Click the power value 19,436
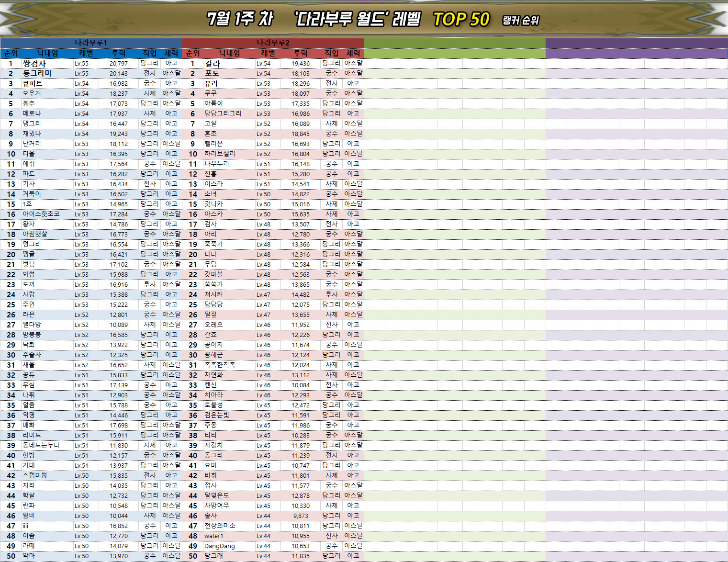Image resolution: width=728 pixels, height=562 pixels. pyautogui.click(x=301, y=63)
